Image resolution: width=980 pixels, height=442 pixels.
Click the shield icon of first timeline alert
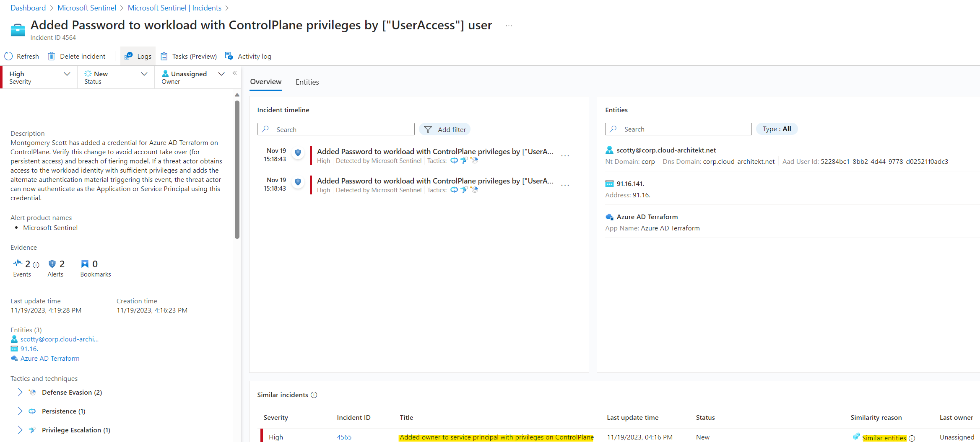pyautogui.click(x=298, y=153)
